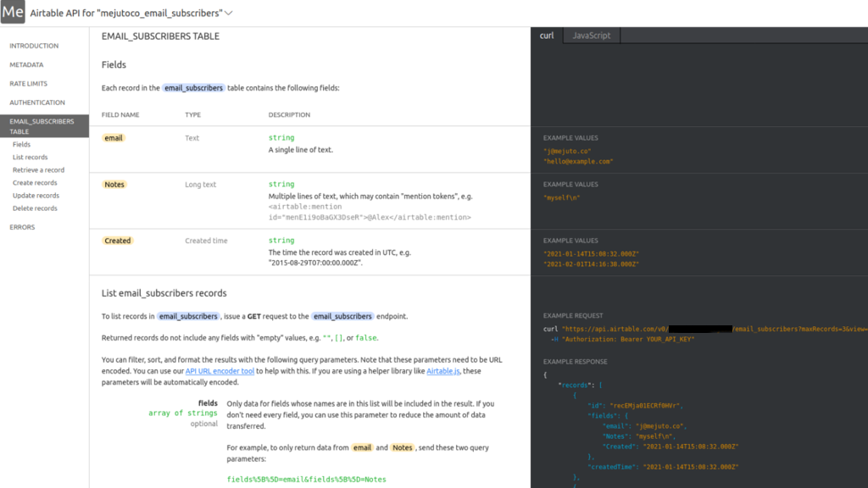Navigate to Create records documentation
The height and width of the screenshot is (488, 868).
point(35,182)
